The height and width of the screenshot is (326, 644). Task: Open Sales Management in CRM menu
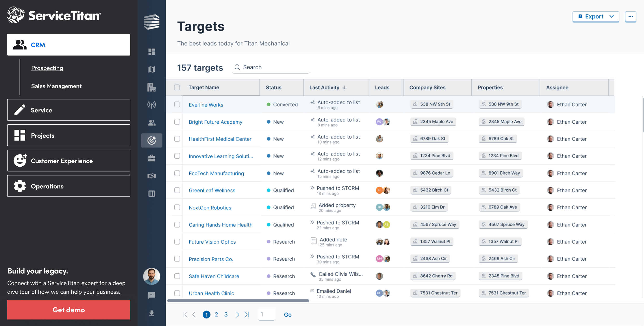[x=56, y=86]
